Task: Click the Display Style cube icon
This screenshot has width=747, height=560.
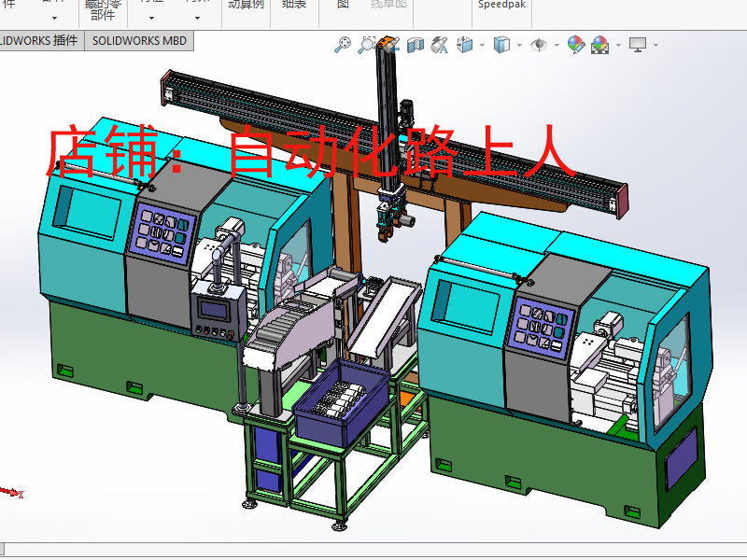Action: click(x=501, y=44)
